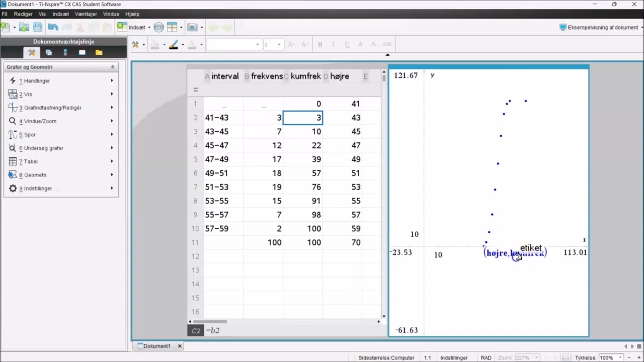
Task: Click the spreadsheet horizontal scrollbar
Action: click(210, 321)
